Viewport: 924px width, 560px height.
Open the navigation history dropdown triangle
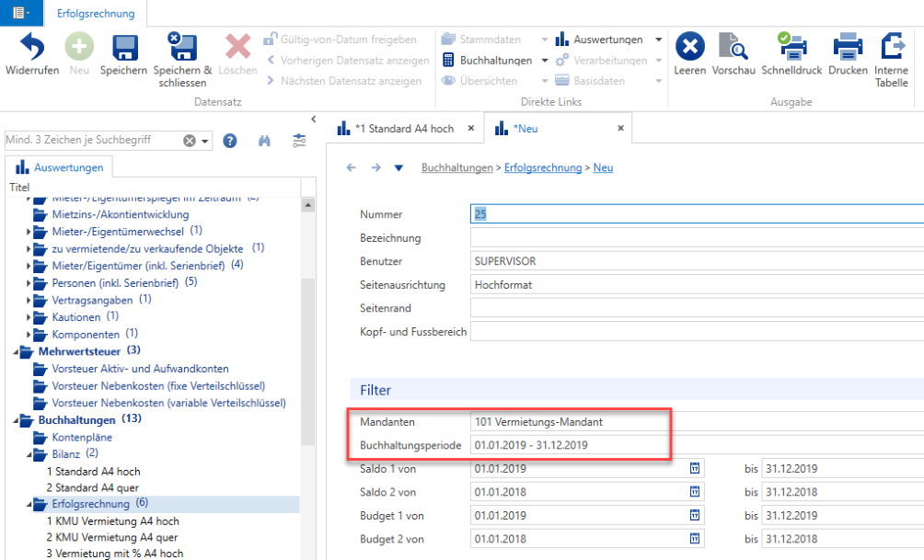coord(398,168)
